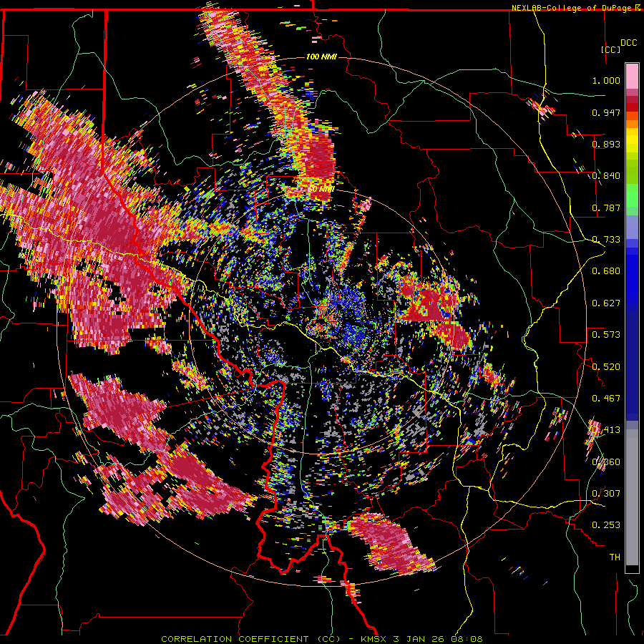
Task: Click the TH threshold label
Action: 615,557
